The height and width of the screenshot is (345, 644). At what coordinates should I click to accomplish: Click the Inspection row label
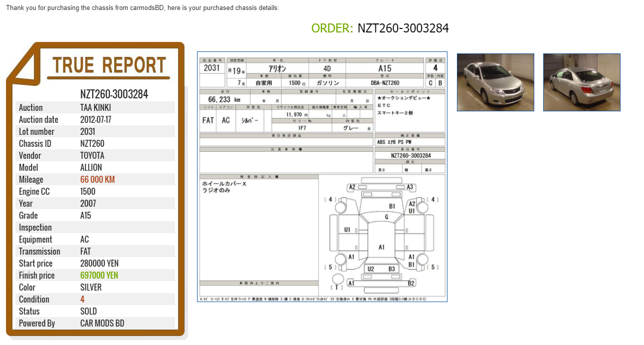(35, 228)
